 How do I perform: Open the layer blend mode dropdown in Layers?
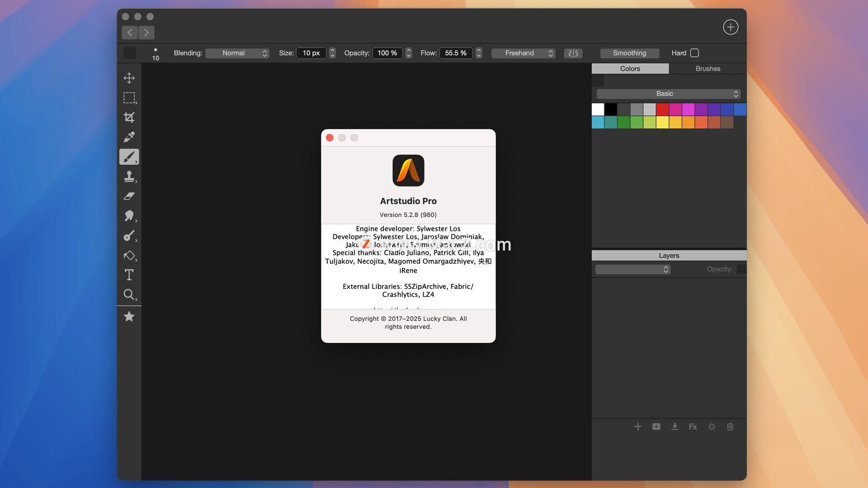point(632,269)
